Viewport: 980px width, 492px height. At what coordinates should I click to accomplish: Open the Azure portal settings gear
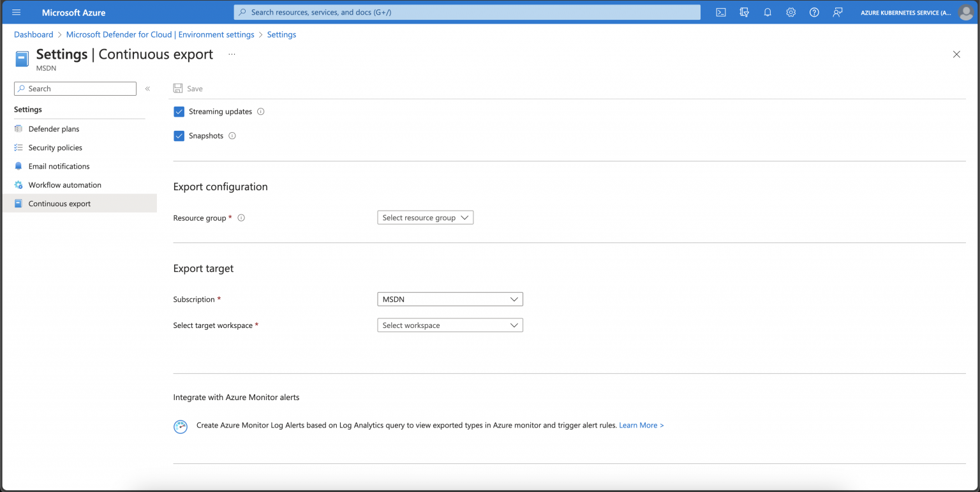pos(791,12)
